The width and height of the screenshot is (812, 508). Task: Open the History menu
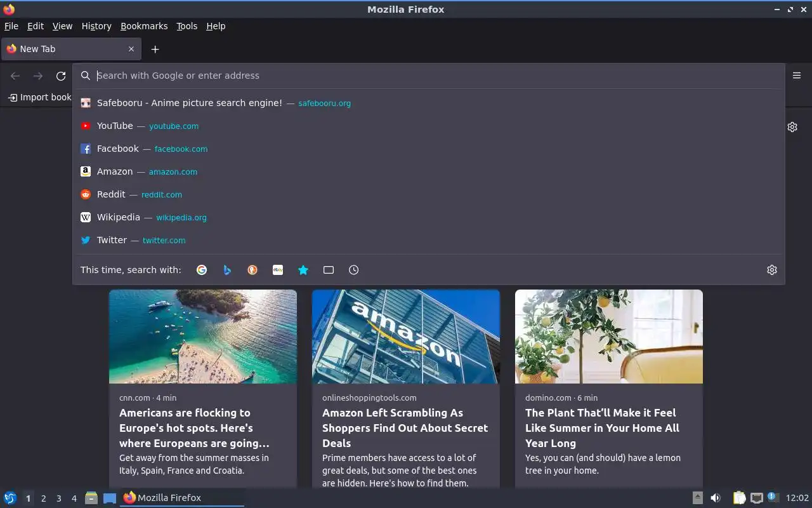coord(96,26)
